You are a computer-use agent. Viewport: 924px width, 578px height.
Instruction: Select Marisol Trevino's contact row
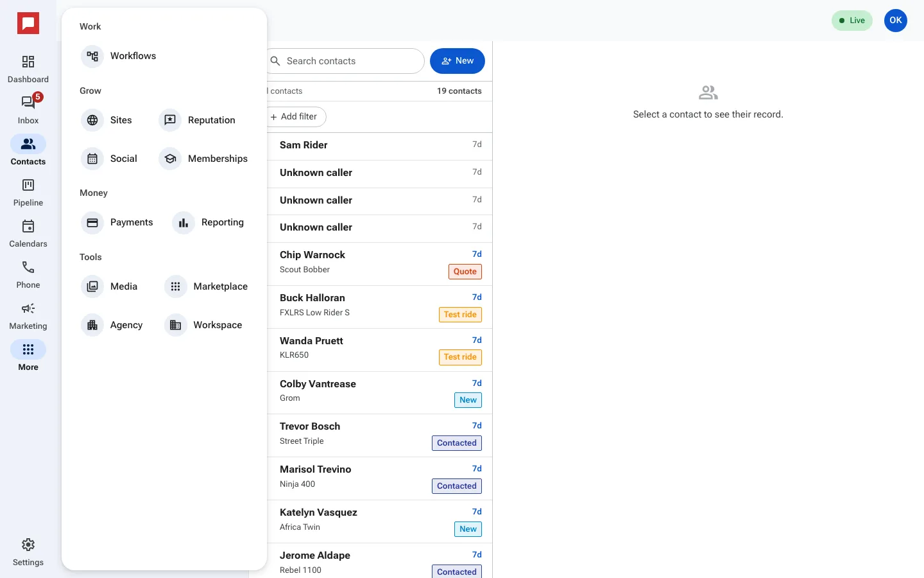(x=380, y=478)
